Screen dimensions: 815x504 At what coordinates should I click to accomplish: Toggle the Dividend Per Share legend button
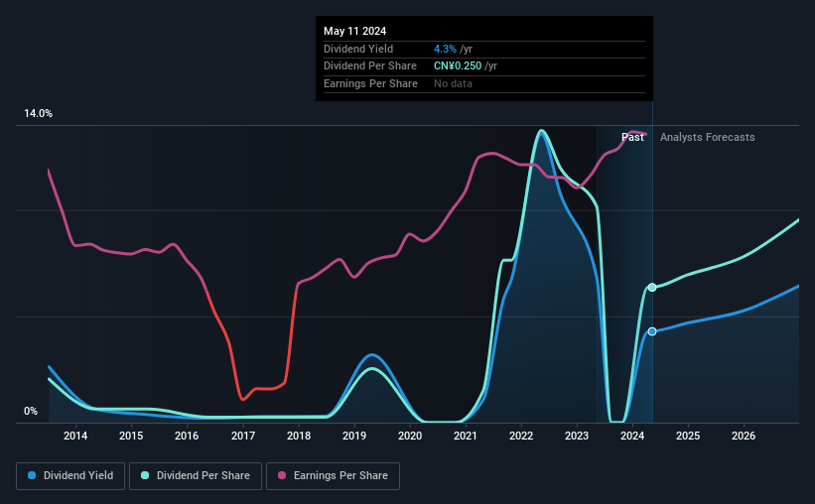[196, 476]
